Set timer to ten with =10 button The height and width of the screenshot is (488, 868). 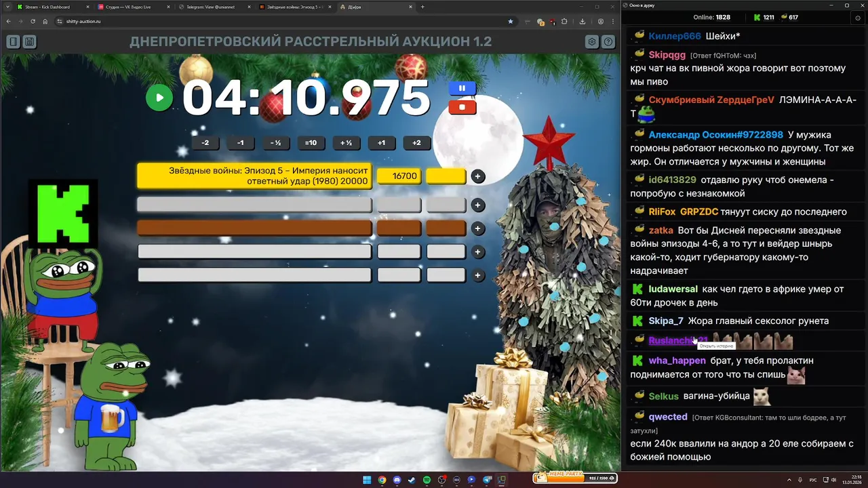click(311, 143)
